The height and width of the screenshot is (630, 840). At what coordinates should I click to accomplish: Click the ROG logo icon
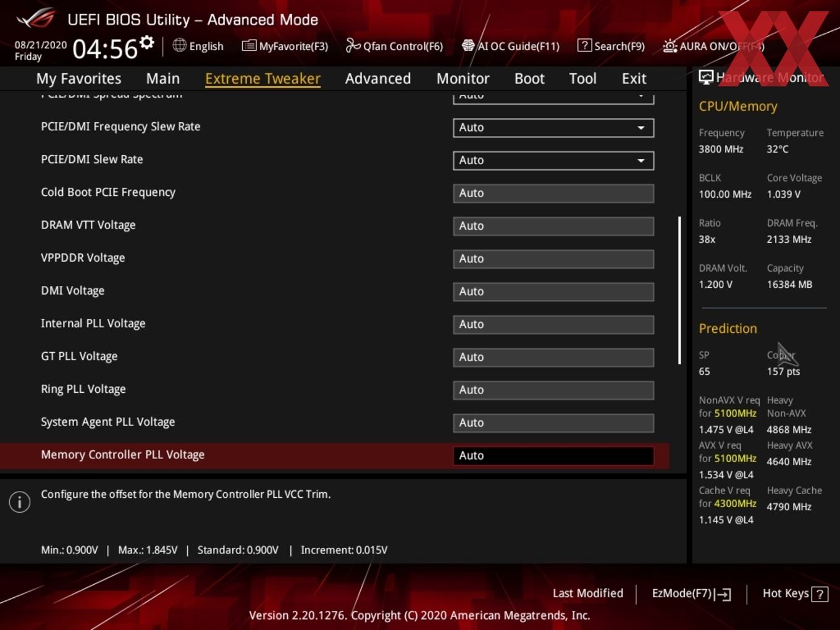pos(35,19)
